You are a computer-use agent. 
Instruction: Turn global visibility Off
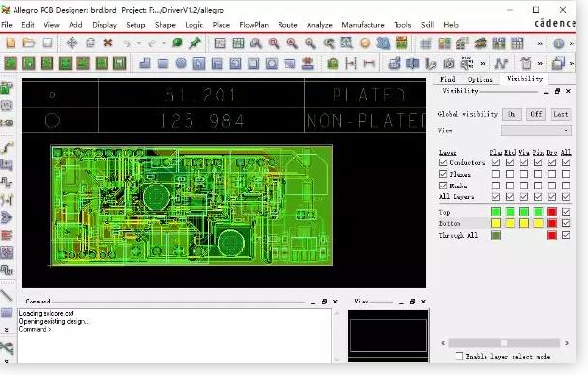click(x=536, y=114)
